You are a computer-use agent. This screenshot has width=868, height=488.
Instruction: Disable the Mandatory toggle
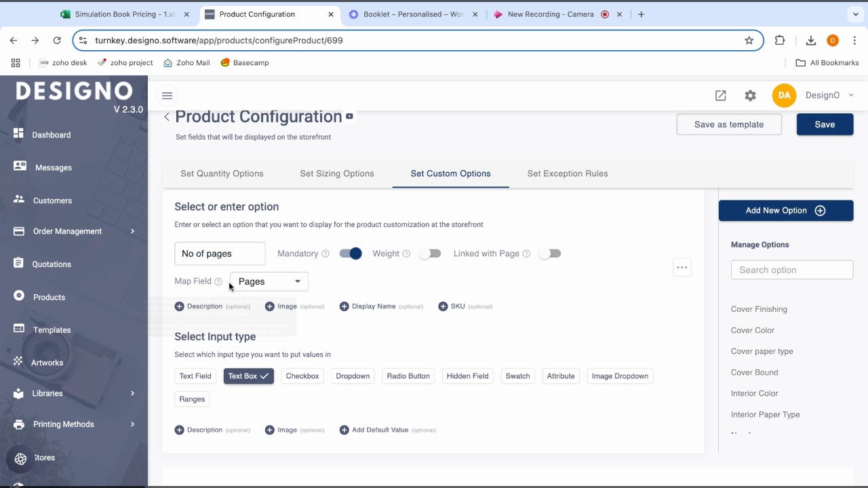tap(351, 253)
